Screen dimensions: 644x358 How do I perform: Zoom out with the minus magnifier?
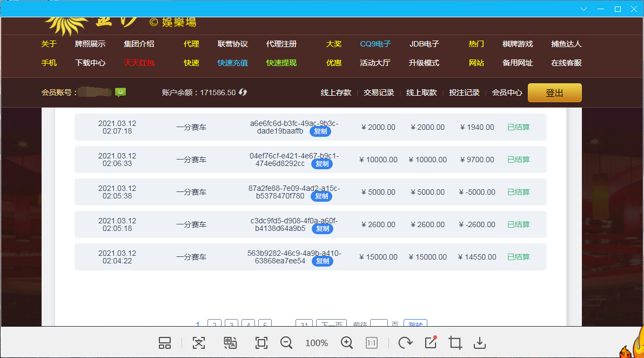click(x=286, y=343)
